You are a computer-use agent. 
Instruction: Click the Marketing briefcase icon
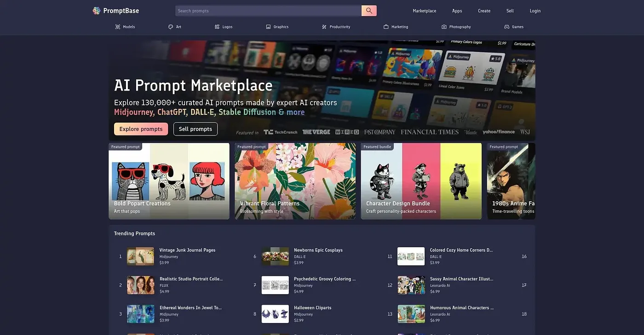coord(386,27)
